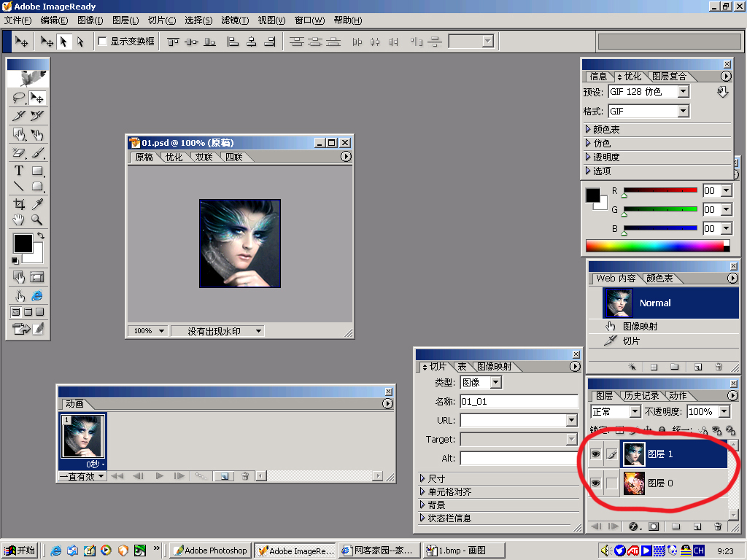This screenshot has height=560, width=747.
Task: Open 100% zoom dropdown in document window
Action: point(161,331)
